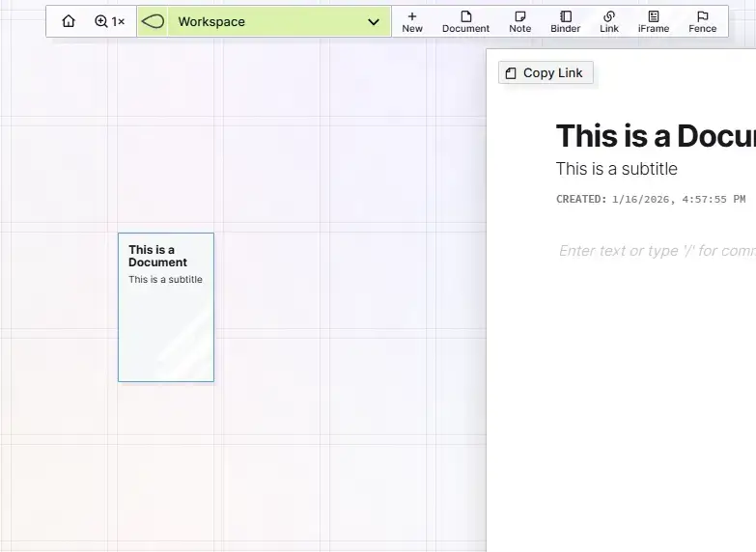
Task: Choose the Fence tool
Action: [702, 21]
